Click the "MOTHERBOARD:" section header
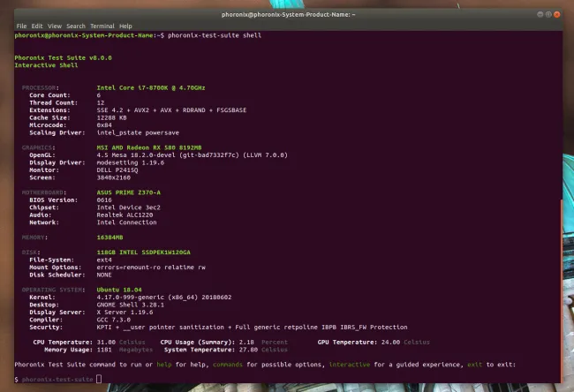 point(44,192)
